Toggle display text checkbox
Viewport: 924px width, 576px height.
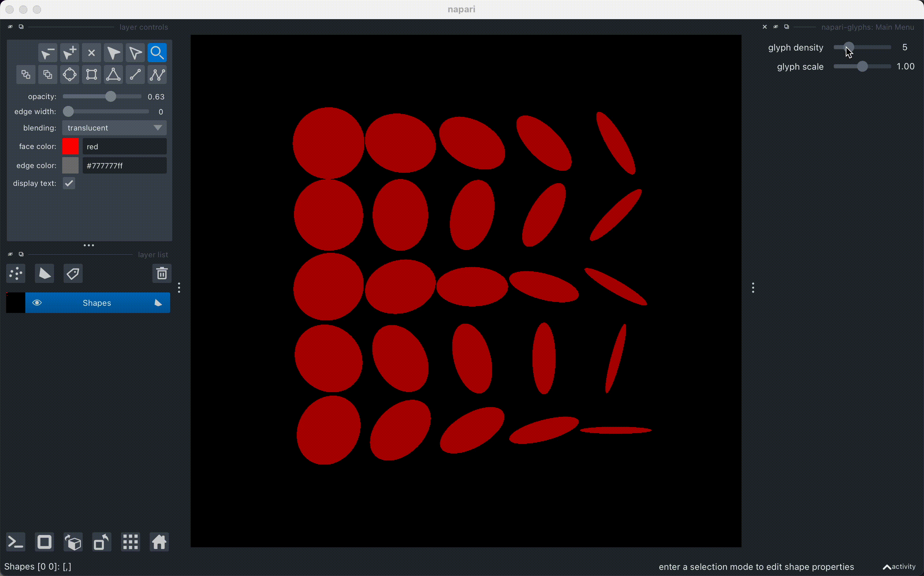(x=69, y=183)
